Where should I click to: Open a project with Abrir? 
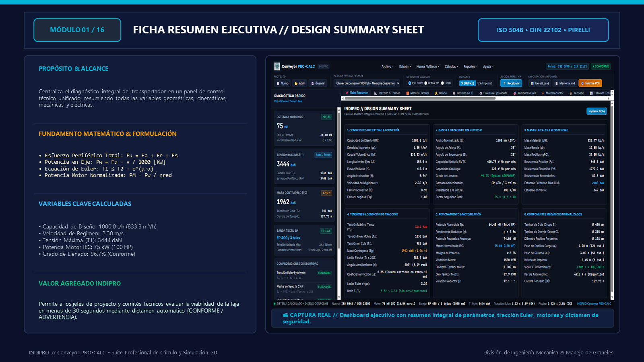(300, 83)
